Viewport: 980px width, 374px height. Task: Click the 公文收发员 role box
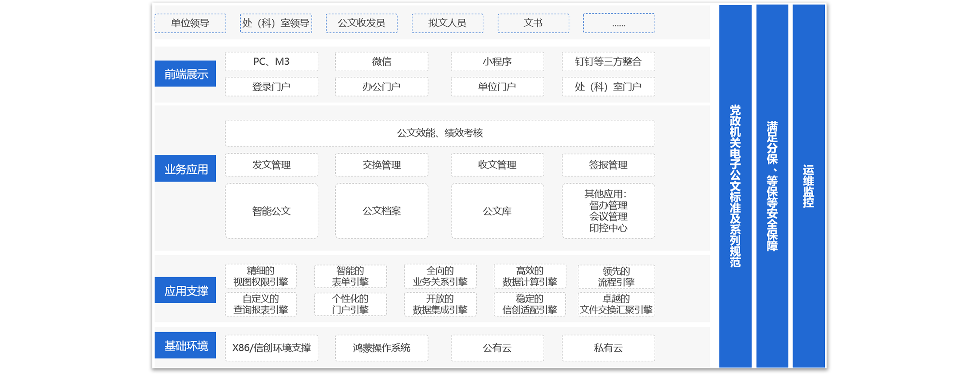(361, 23)
